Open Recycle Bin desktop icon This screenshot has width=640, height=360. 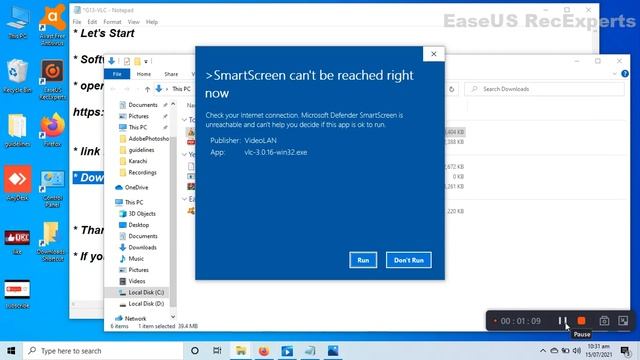point(17,76)
